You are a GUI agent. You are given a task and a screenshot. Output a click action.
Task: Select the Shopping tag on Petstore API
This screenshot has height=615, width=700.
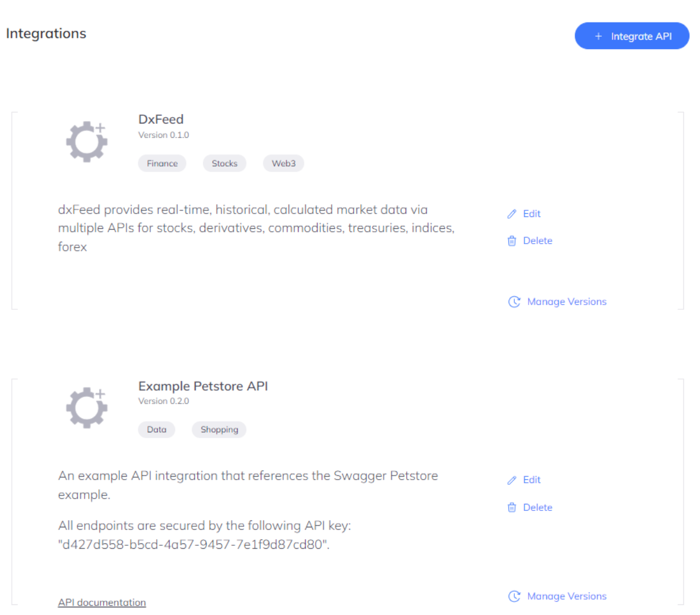(219, 429)
